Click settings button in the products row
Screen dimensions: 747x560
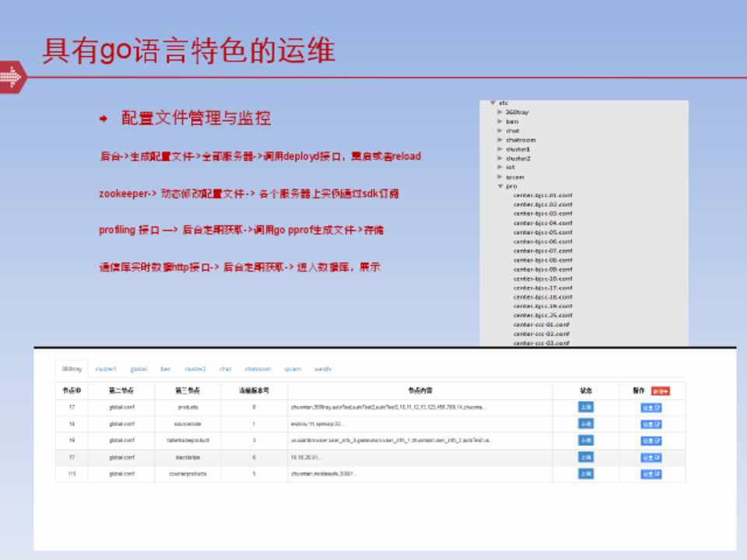tap(651, 408)
